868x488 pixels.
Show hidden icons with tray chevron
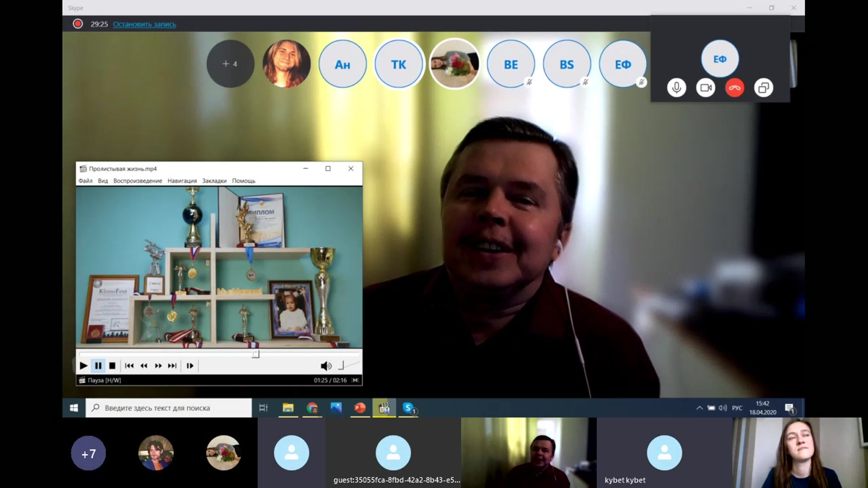(699, 408)
